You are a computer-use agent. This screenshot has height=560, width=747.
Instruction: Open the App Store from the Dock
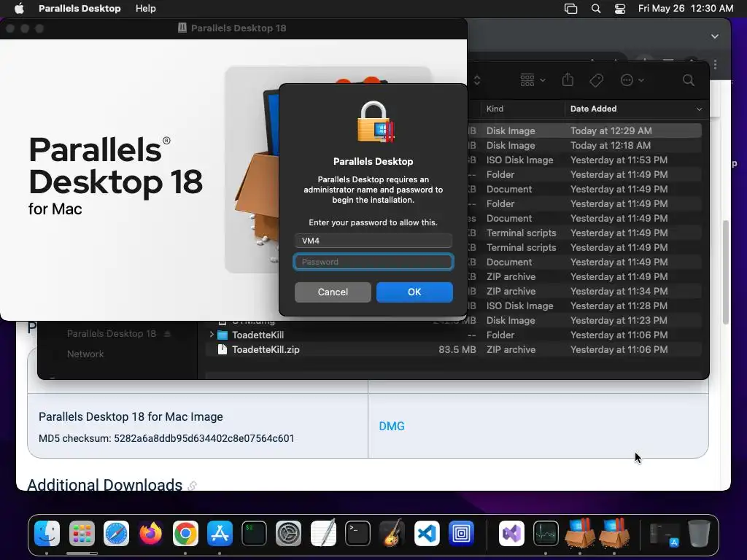[220, 533]
